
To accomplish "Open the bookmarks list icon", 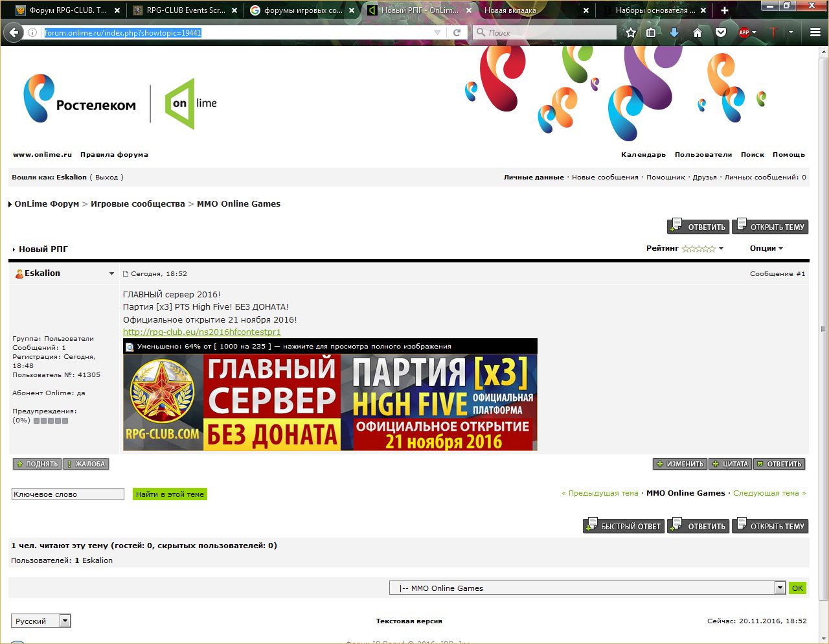I will [x=652, y=32].
